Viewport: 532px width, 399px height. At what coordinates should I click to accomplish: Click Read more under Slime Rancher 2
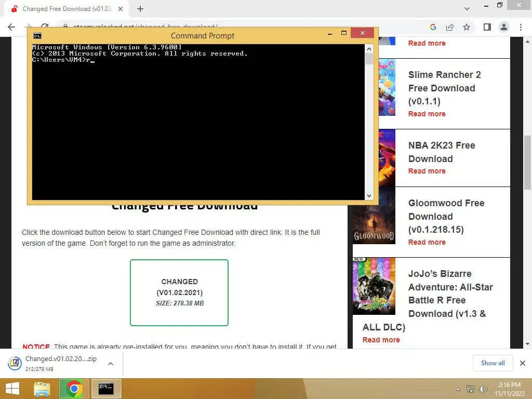coord(427,114)
